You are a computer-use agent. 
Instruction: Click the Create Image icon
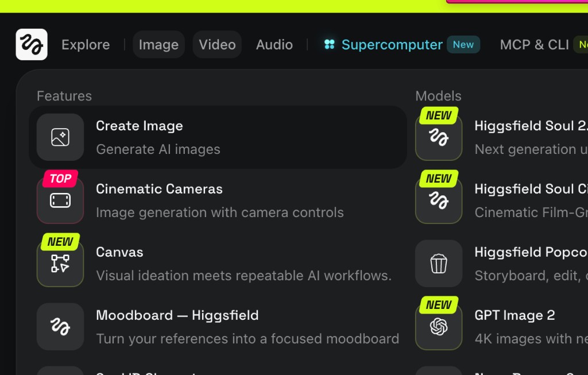point(60,137)
